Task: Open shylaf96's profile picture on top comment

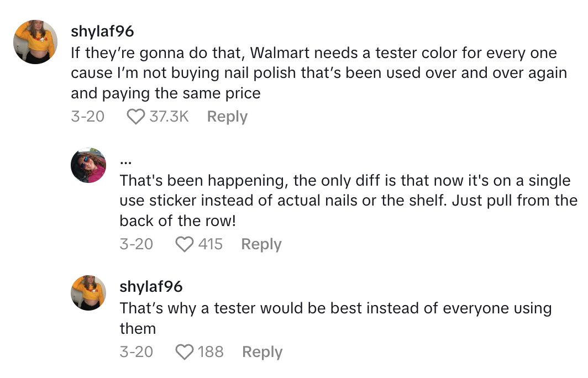Action: coord(36,42)
